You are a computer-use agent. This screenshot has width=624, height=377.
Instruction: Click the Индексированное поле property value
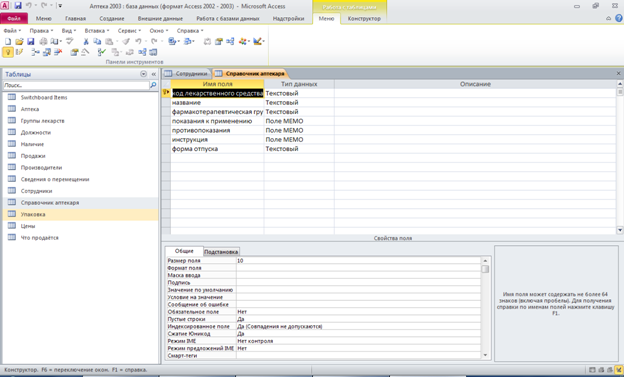point(358,326)
